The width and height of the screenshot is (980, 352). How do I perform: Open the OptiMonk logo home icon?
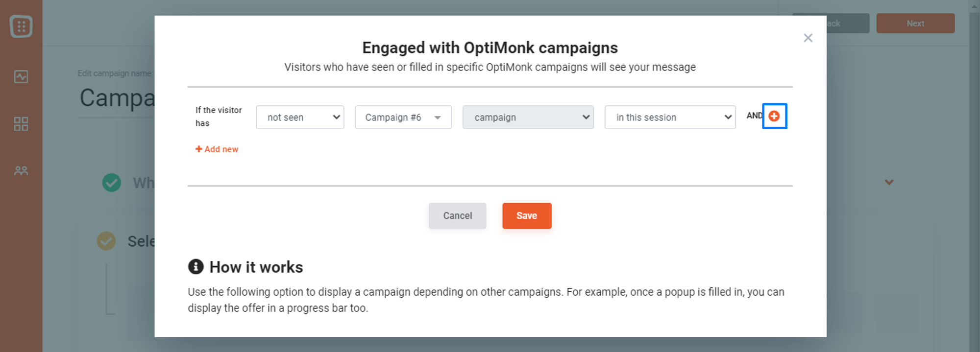(x=21, y=26)
